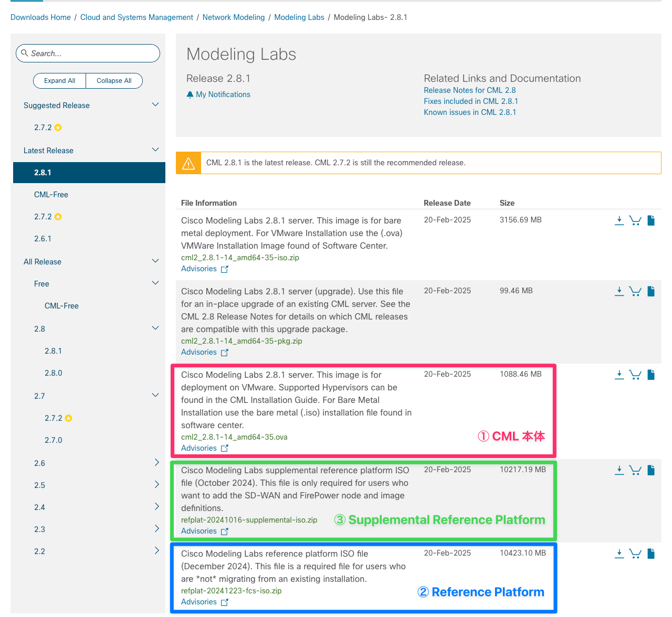
Task: Collapse the Free subsection chevron
Action: (155, 283)
